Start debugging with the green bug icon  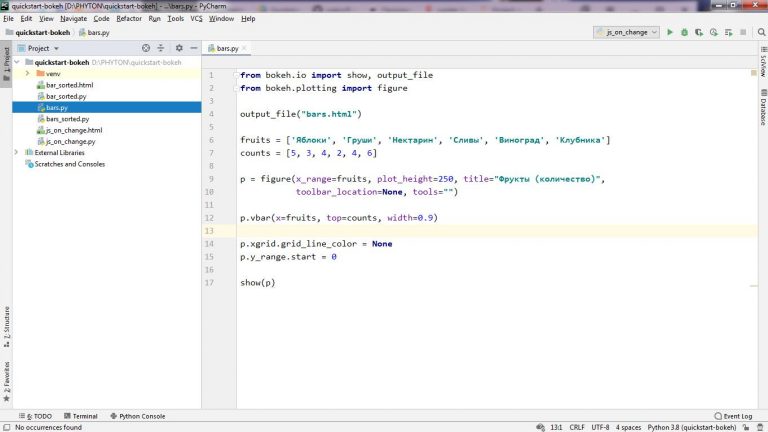684,32
